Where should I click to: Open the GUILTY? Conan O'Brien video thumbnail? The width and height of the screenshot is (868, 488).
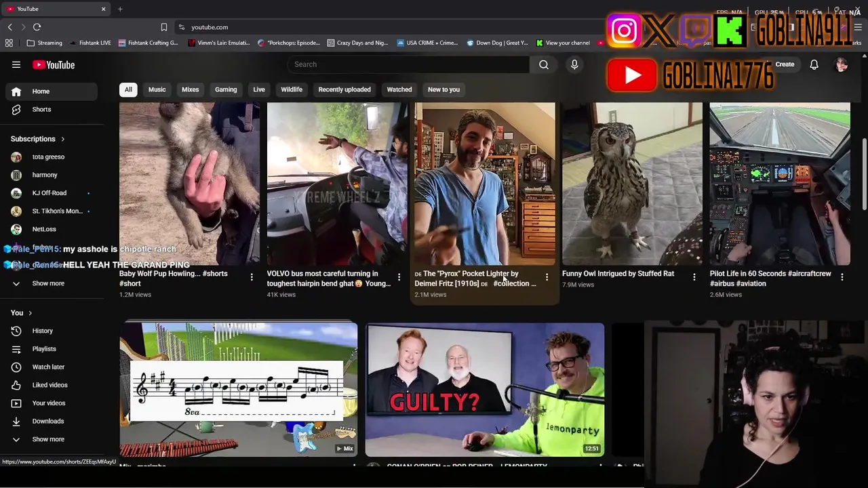pos(485,390)
